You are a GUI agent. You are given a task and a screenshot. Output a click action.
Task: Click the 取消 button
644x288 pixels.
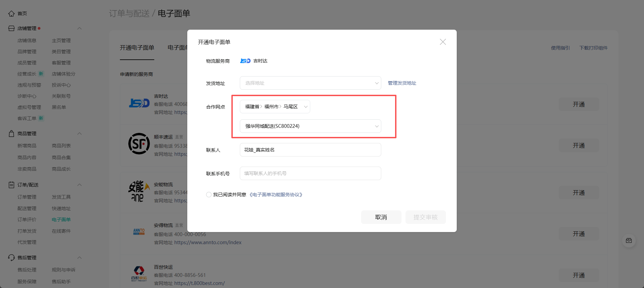pos(381,217)
